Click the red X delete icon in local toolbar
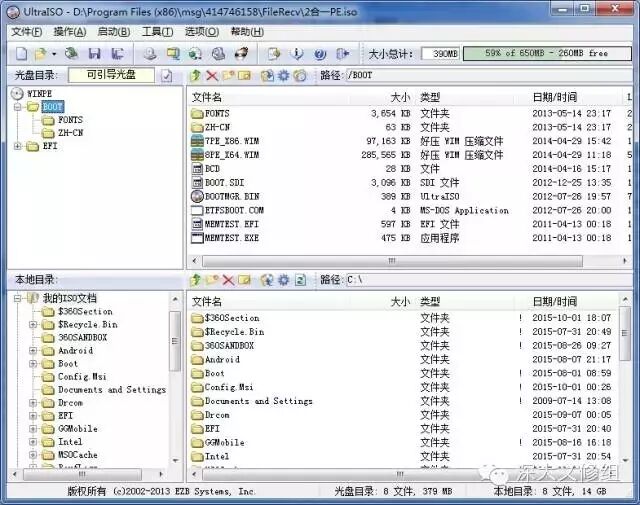The image size is (640, 505). [x=228, y=280]
